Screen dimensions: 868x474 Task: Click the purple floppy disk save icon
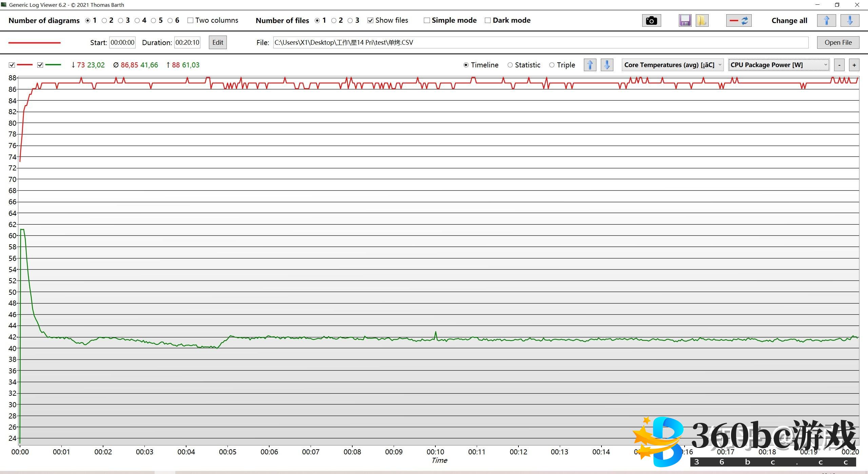pos(685,21)
